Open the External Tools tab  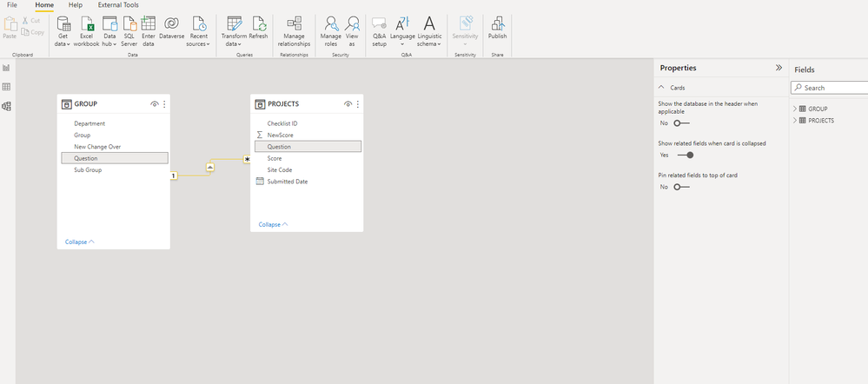118,5
